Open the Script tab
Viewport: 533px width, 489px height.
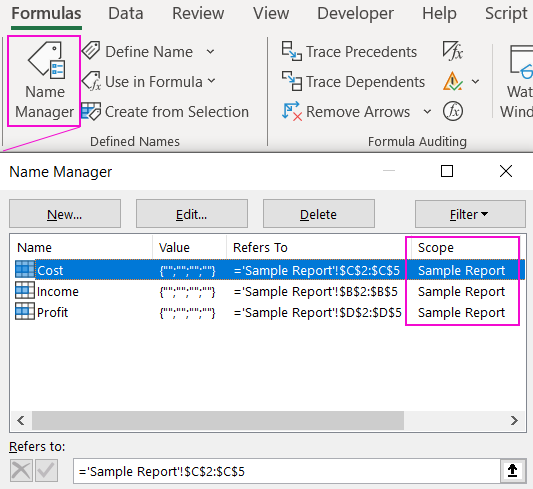[506, 14]
